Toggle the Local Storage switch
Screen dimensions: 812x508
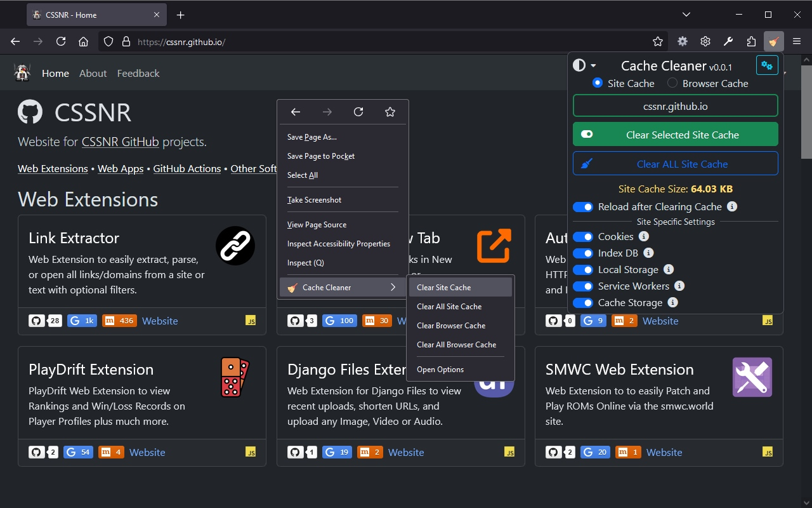coord(583,270)
